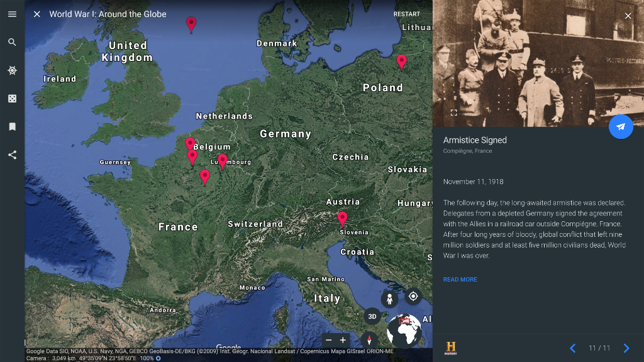Select the pin near Slovenia border
The image size is (644, 362).
[x=342, y=219]
